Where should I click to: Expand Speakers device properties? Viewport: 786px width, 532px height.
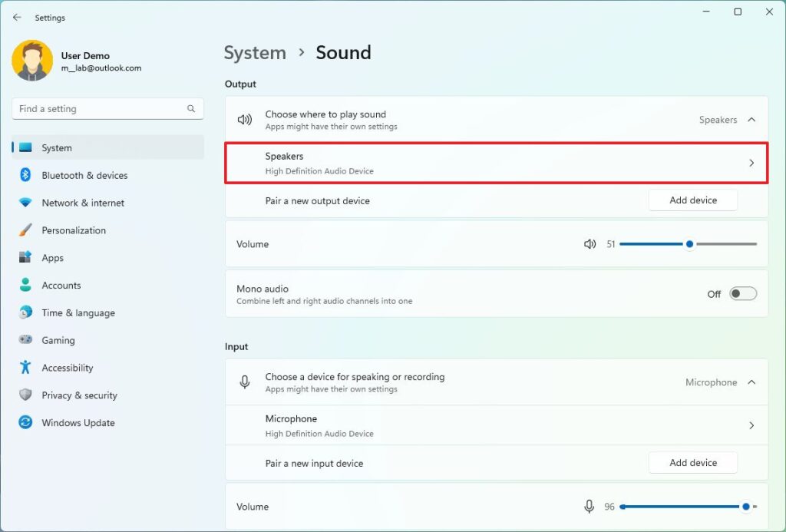point(751,163)
